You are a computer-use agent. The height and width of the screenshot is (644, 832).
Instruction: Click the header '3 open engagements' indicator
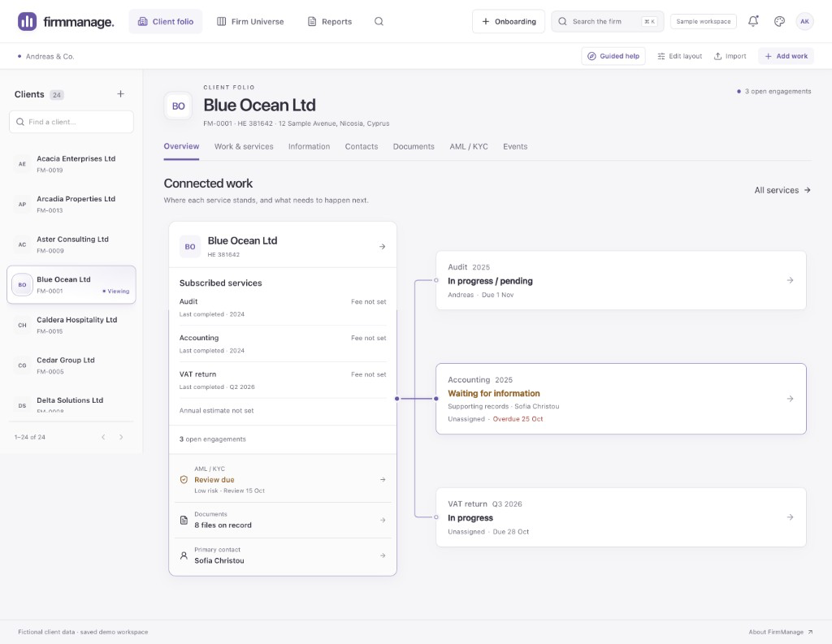(x=773, y=91)
